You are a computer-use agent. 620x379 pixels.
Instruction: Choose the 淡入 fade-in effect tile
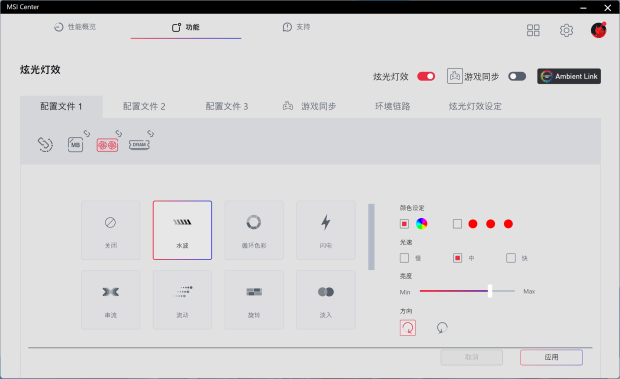point(326,300)
